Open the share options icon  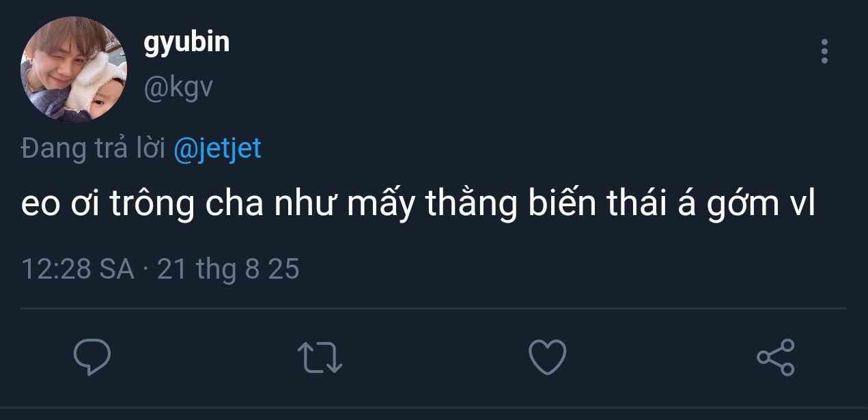click(776, 357)
